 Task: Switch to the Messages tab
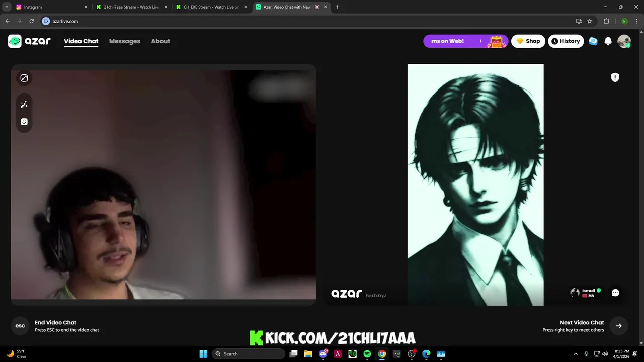point(125,41)
